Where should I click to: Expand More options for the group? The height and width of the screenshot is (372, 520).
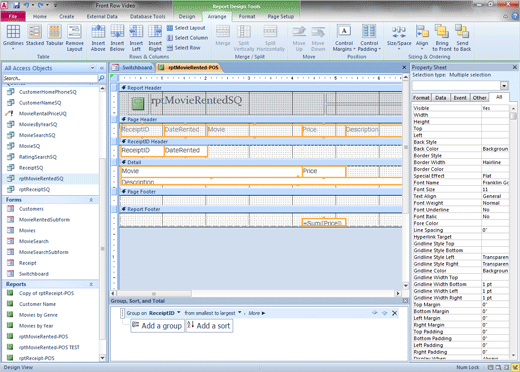257,313
